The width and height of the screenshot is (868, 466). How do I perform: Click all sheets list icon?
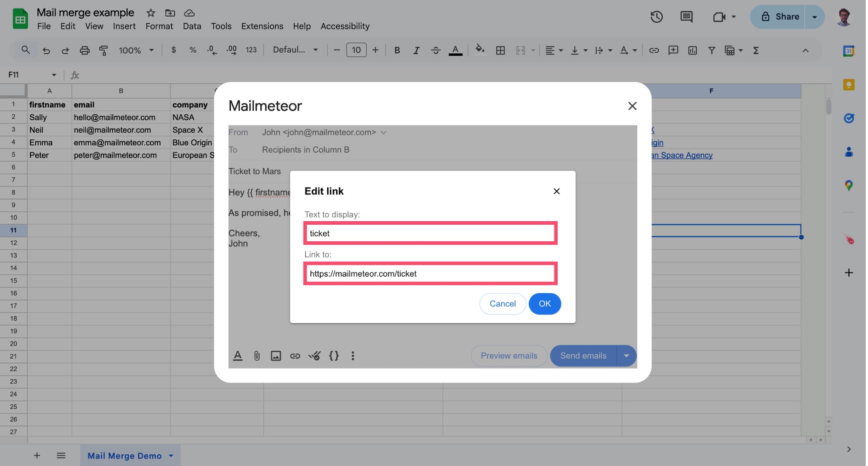coord(61,455)
